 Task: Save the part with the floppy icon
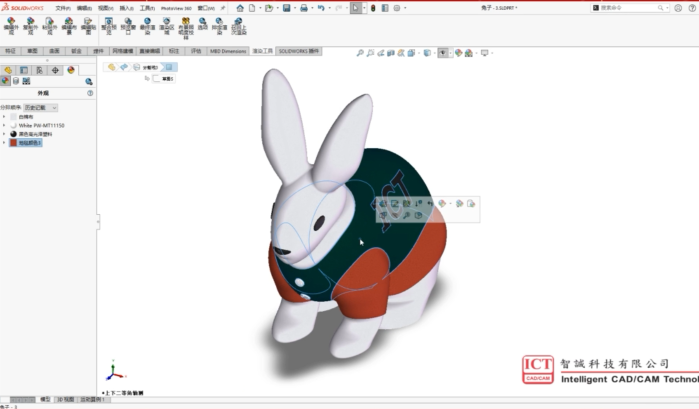[286, 8]
